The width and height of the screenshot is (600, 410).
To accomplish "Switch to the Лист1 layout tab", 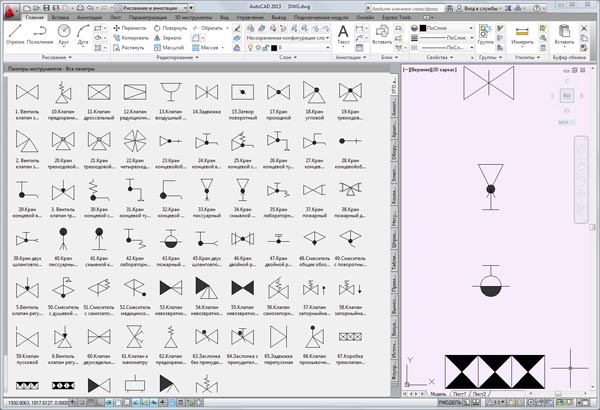I will point(463,394).
